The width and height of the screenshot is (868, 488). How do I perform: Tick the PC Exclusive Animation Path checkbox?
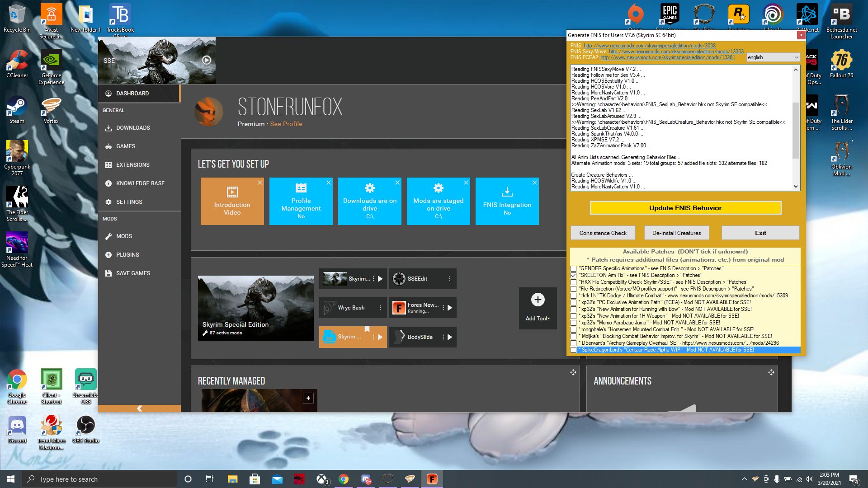tap(573, 302)
